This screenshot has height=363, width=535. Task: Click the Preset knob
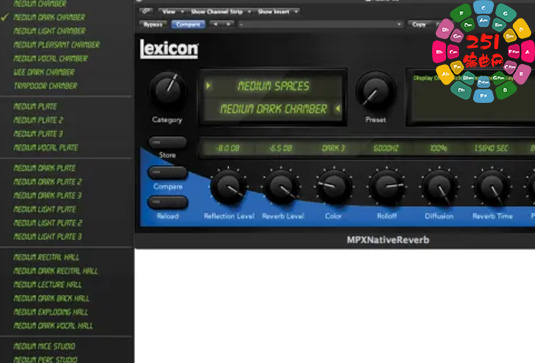pos(376,89)
